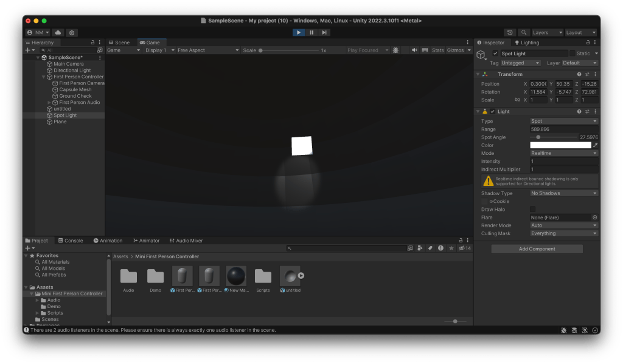The height and width of the screenshot is (364, 623).
Task: Click the search icon in top toolbar
Action: click(x=523, y=32)
